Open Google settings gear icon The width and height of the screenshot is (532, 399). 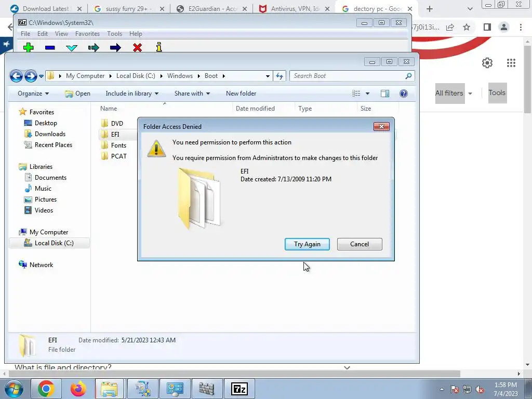pyautogui.click(x=487, y=63)
